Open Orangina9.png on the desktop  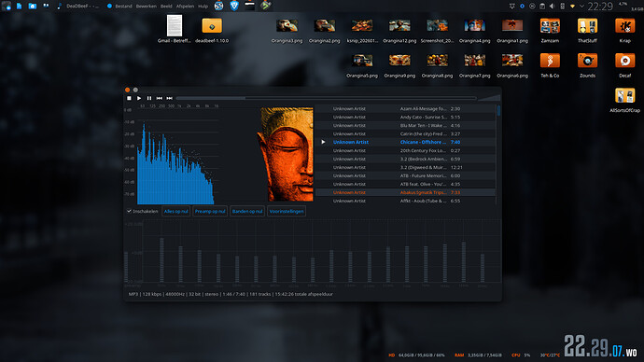point(399,65)
